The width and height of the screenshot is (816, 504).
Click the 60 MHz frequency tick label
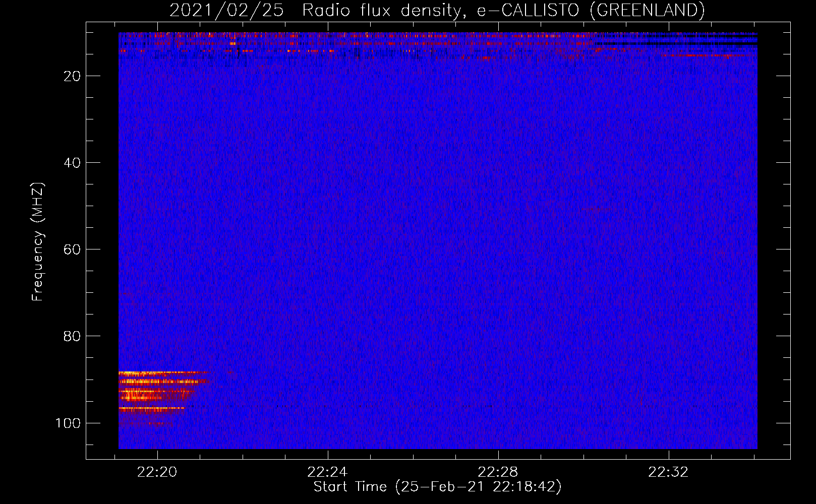click(x=72, y=249)
